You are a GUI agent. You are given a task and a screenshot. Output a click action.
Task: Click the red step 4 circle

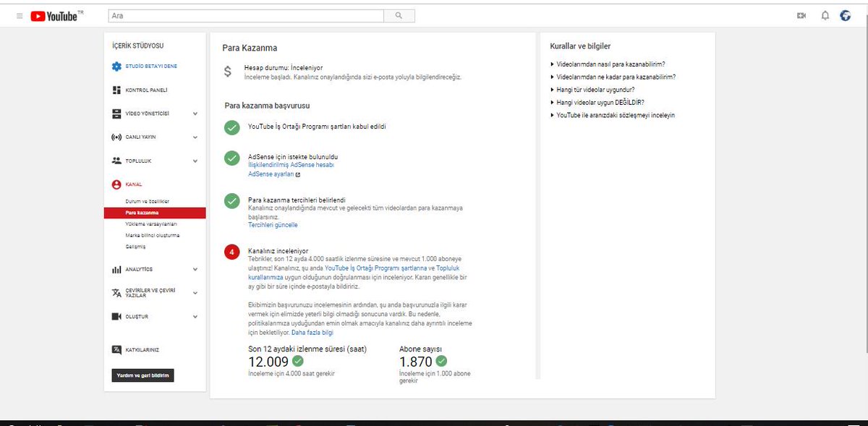231,252
